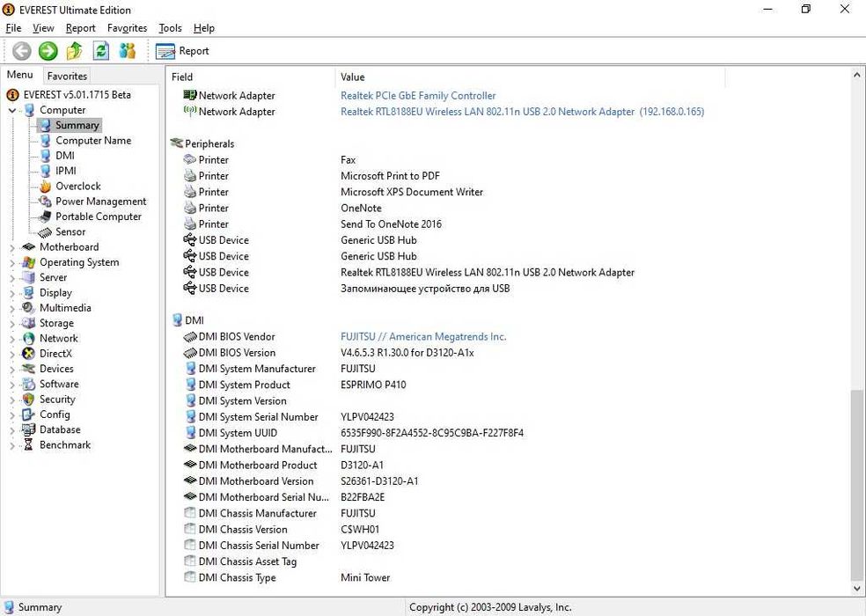Expand the Storage tree node
866x616 pixels.
coord(12,324)
